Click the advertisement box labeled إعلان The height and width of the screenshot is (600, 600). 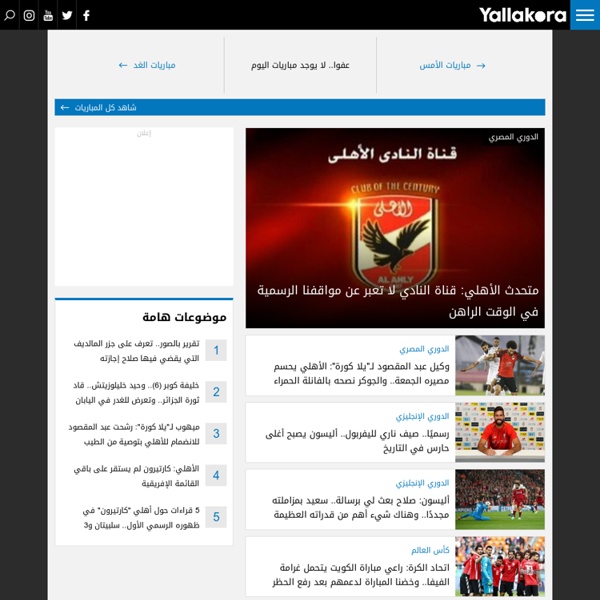pyautogui.click(x=144, y=207)
